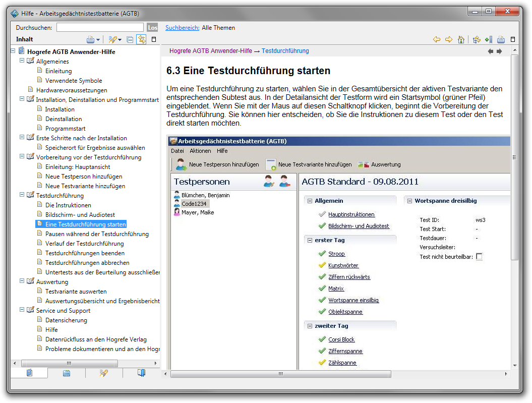
Task: Go to next topic with gray right arrow
Action: 499,51
